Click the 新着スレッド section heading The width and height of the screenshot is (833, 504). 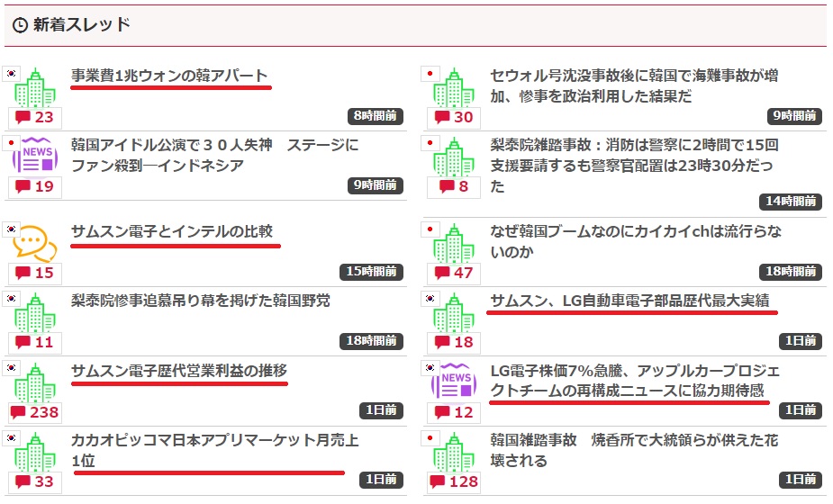click(82, 25)
